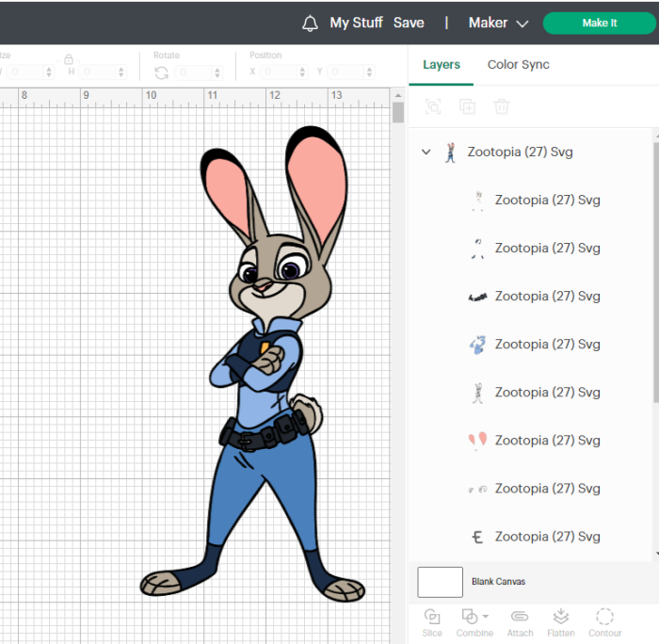This screenshot has height=644, width=659.
Task: Click the Flatten tool
Action: (x=561, y=623)
